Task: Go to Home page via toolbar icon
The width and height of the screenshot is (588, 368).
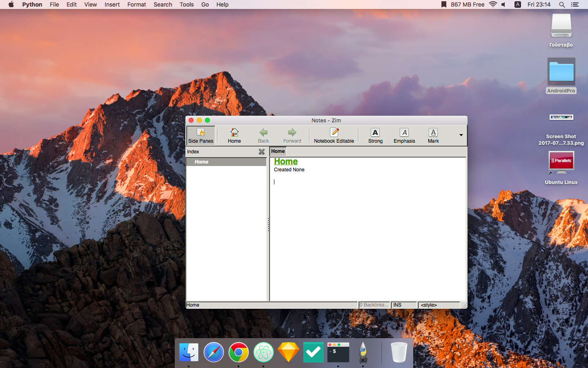Action: coord(234,135)
